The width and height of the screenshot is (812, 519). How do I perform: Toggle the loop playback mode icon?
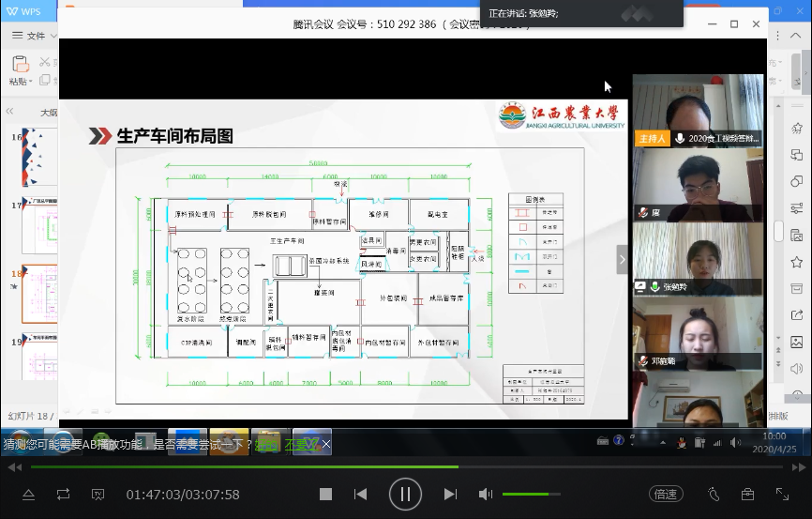[63, 494]
